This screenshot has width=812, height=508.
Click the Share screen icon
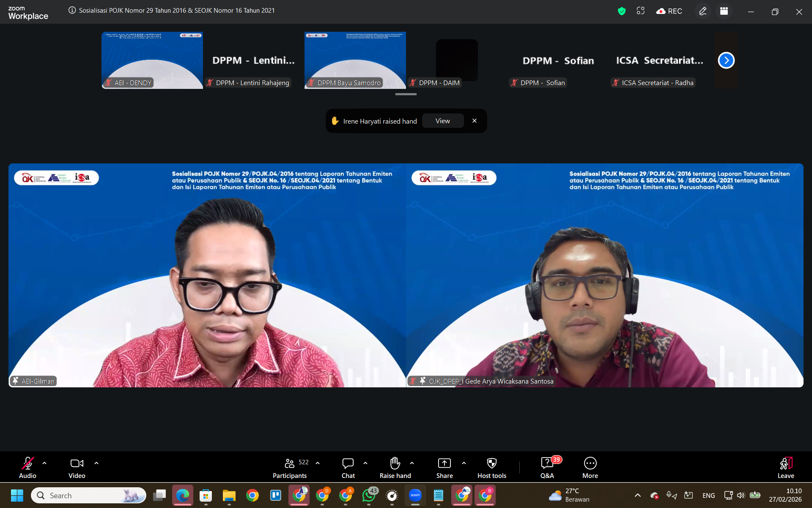coord(444,467)
